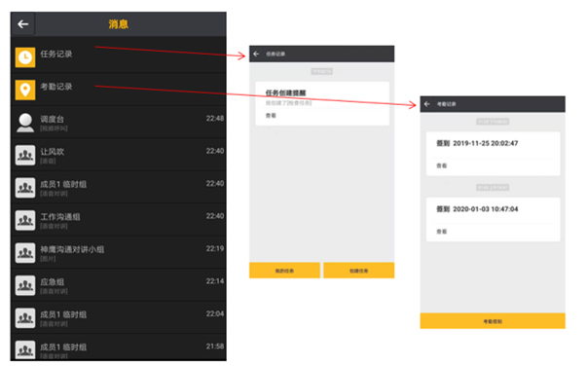Open the 让风吹 conversation

coord(119,155)
